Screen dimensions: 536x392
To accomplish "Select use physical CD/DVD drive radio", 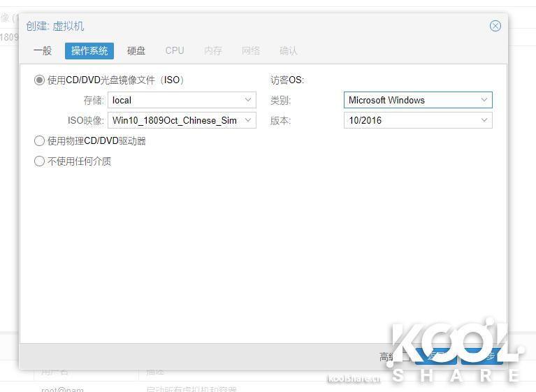I will click(x=39, y=141).
